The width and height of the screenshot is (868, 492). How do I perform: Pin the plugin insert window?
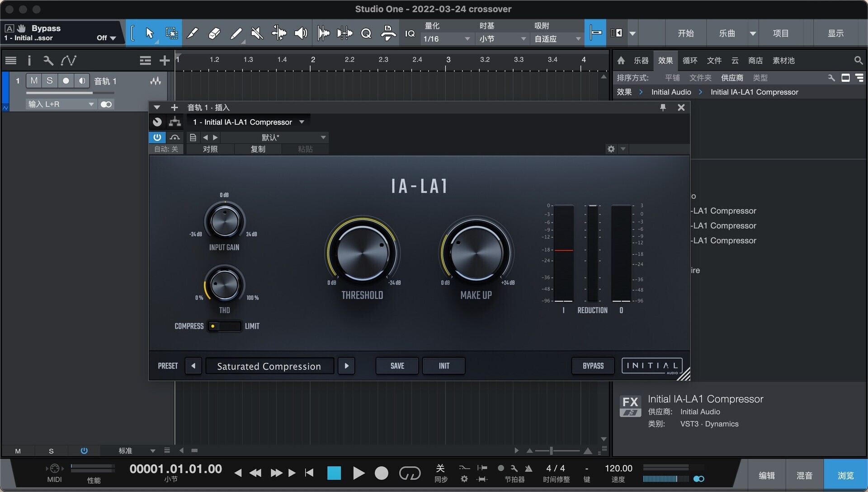pyautogui.click(x=663, y=108)
